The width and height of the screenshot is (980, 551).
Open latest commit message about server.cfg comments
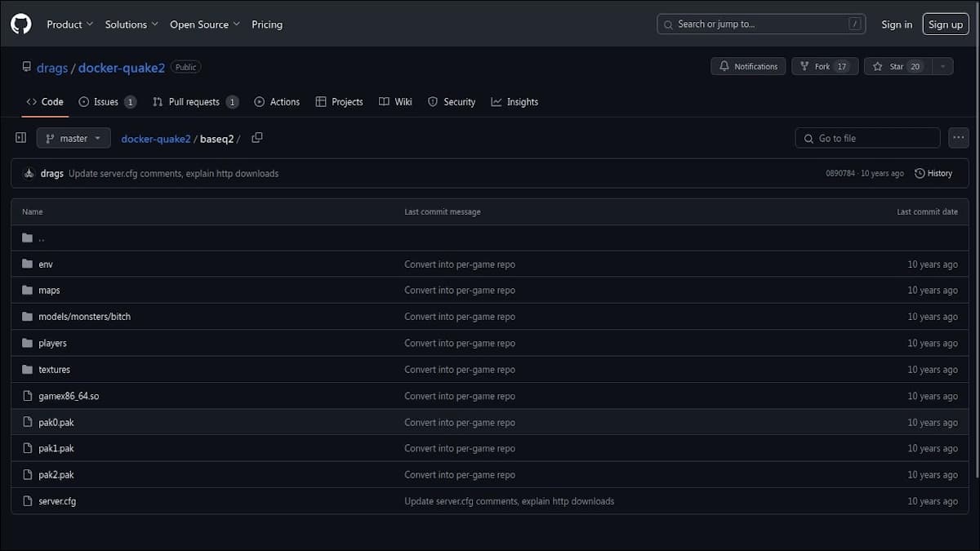(173, 173)
